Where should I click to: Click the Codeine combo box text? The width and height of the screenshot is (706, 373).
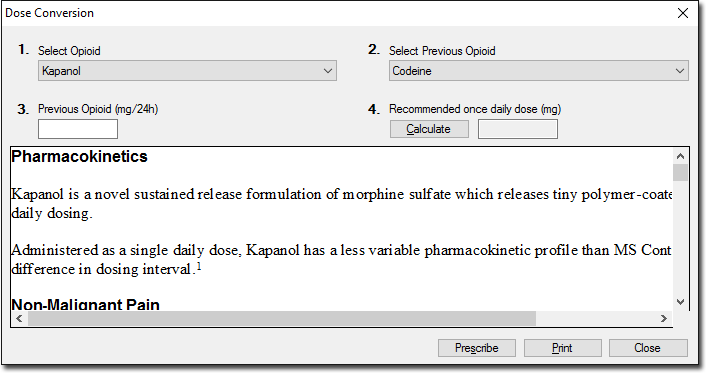(412, 71)
